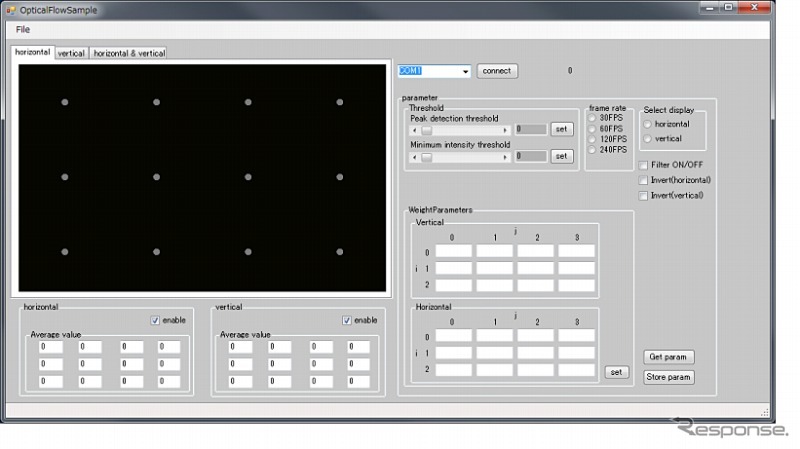Click Horizontal weight cell i0 j1
Screen dimensions: 800x449
coord(494,336)
